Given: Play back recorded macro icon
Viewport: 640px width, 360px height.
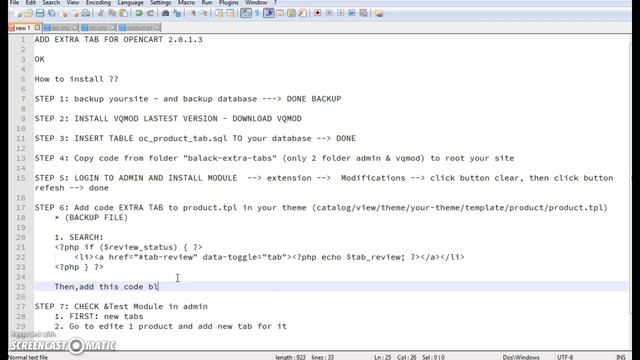Looking at the screenshot, I should [x=340, y=13].
